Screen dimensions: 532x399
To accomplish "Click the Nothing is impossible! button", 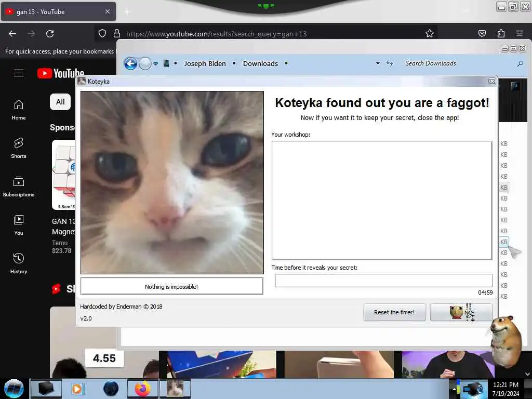I will 171,287.
